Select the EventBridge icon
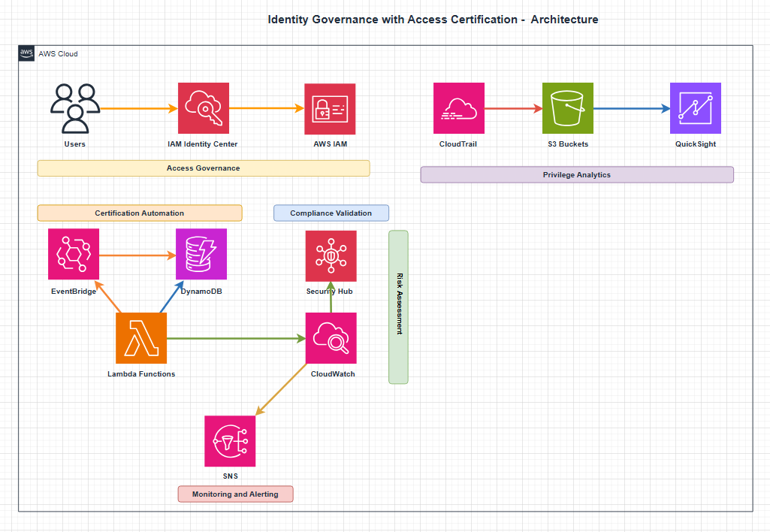770x532 pixels. pos(74,254)
